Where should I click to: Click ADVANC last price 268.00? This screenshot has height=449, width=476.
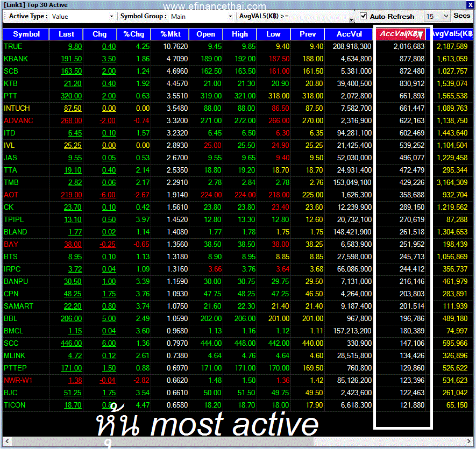click(72, 121)
